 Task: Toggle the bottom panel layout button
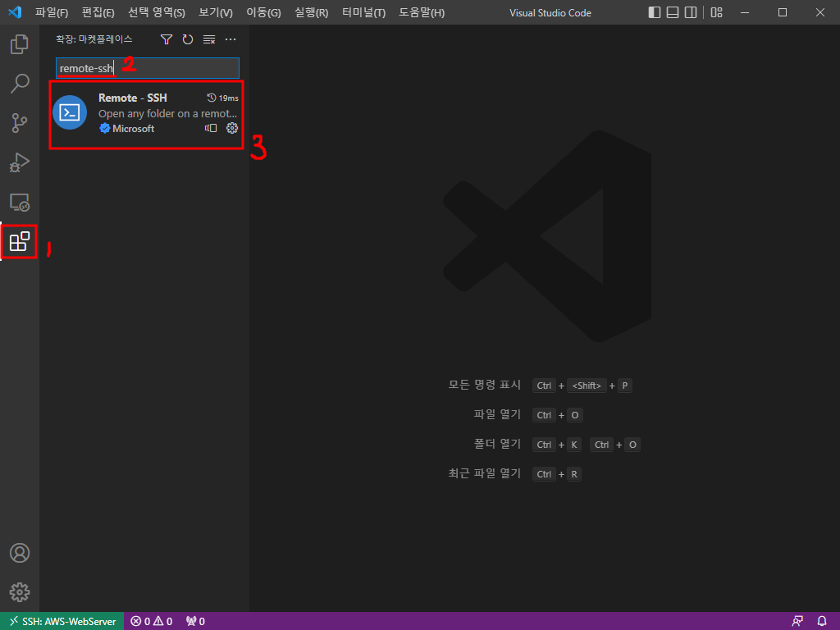(x=673, y=12)
